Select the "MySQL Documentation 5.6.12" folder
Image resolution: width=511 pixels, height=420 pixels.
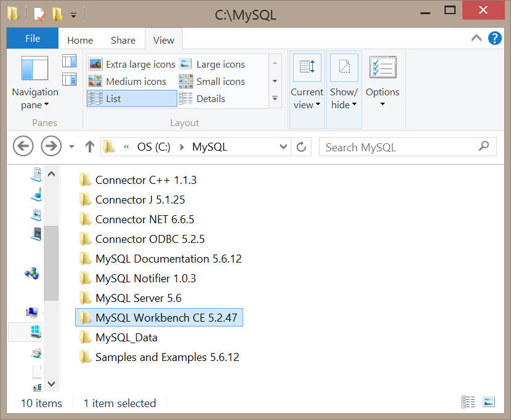tap(160, 259)
